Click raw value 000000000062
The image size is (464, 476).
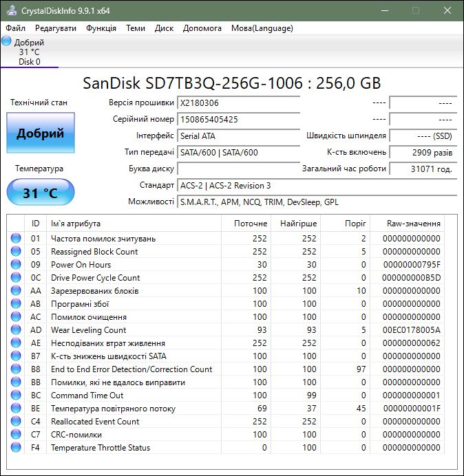412,343
